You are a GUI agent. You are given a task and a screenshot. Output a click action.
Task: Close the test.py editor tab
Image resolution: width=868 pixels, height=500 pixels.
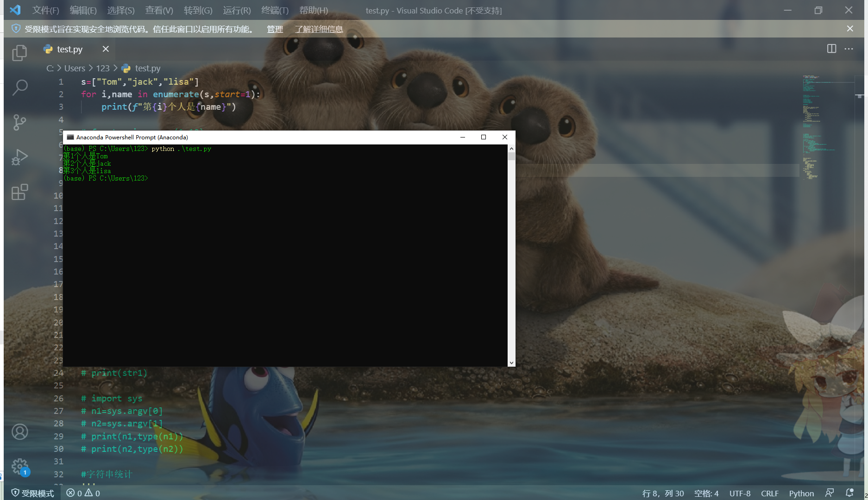point(106,49)
